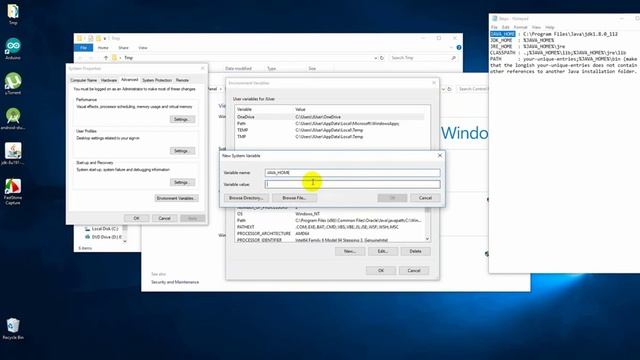Click Type column header in File Explorer

(x=271, y=69)
